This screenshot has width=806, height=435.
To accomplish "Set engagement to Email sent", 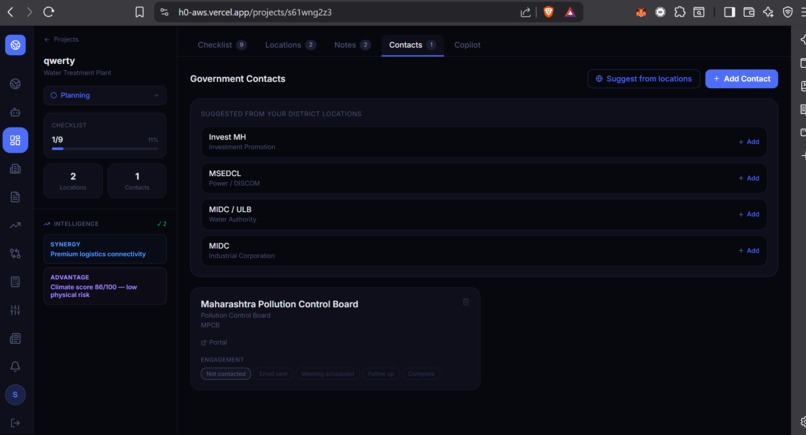I will click(x=273, y=374).
